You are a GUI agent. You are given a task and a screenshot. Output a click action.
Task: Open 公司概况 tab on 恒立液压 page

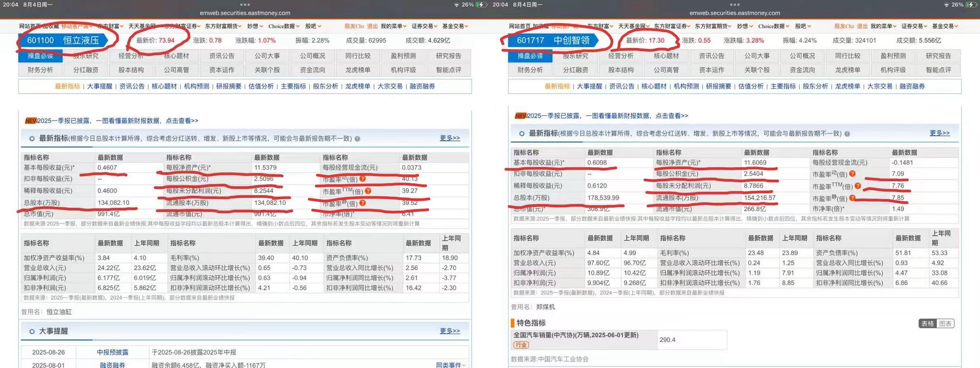[x=313, y=56]
